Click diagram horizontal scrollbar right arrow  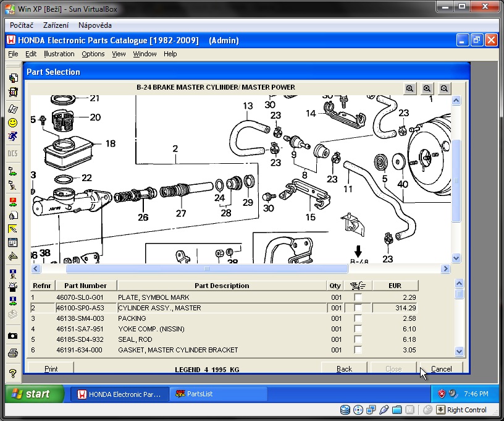445,269
